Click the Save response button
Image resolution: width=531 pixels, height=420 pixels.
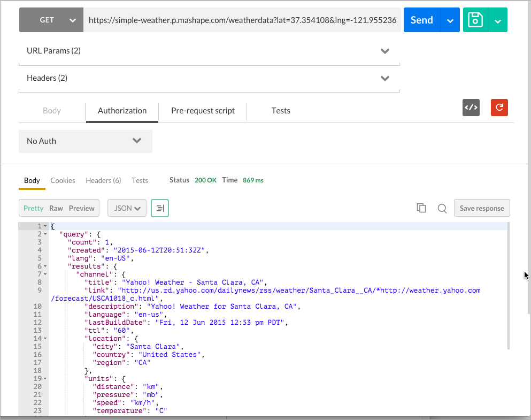coord(482,209)
